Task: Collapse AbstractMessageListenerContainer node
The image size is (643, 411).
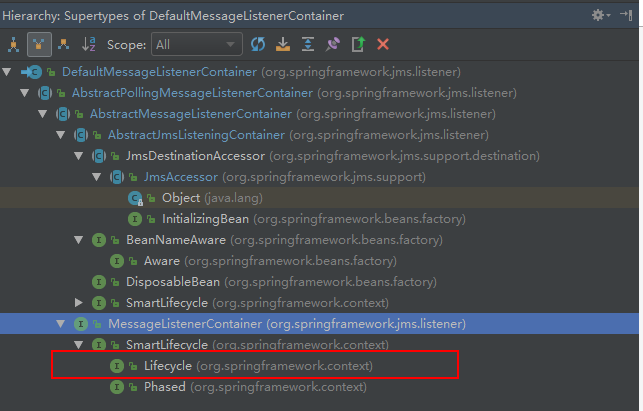Action: pos(43,114)
